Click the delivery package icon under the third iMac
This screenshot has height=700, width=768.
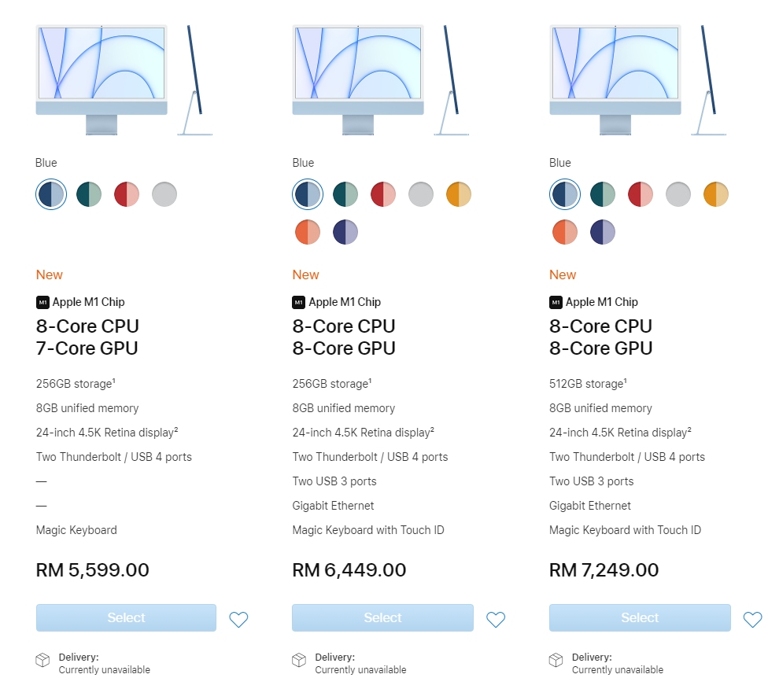[556, 662]
